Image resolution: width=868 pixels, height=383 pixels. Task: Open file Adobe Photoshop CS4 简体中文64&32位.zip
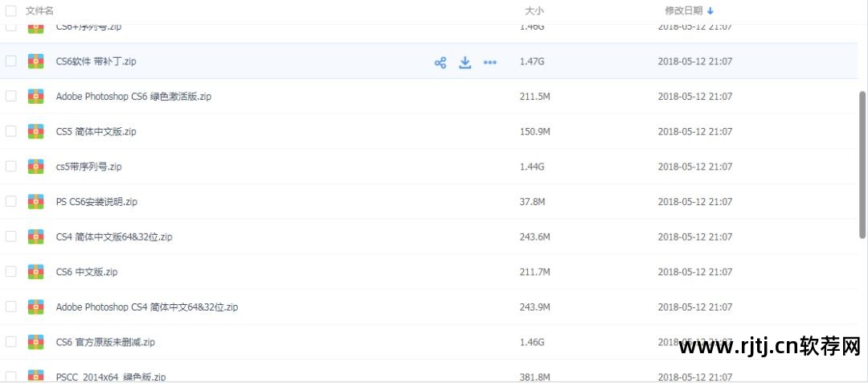tap(147, 307)
